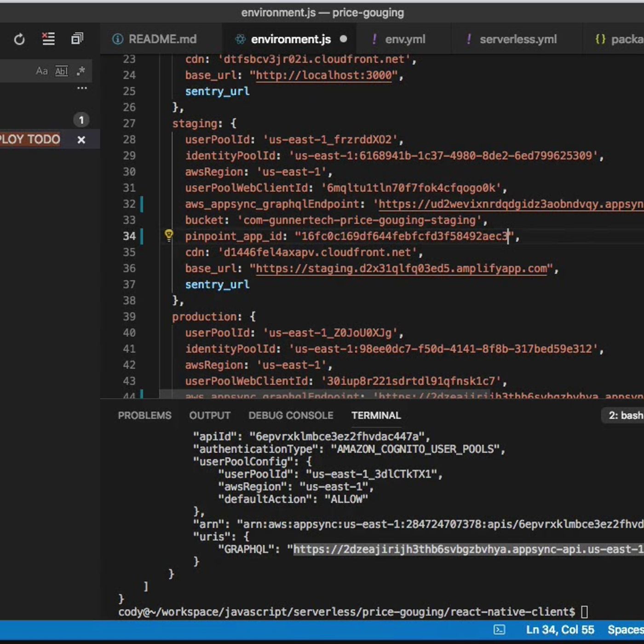
Task: Switch to the env.yml tab
Action: pyautogui.click(x=404, y=40)
